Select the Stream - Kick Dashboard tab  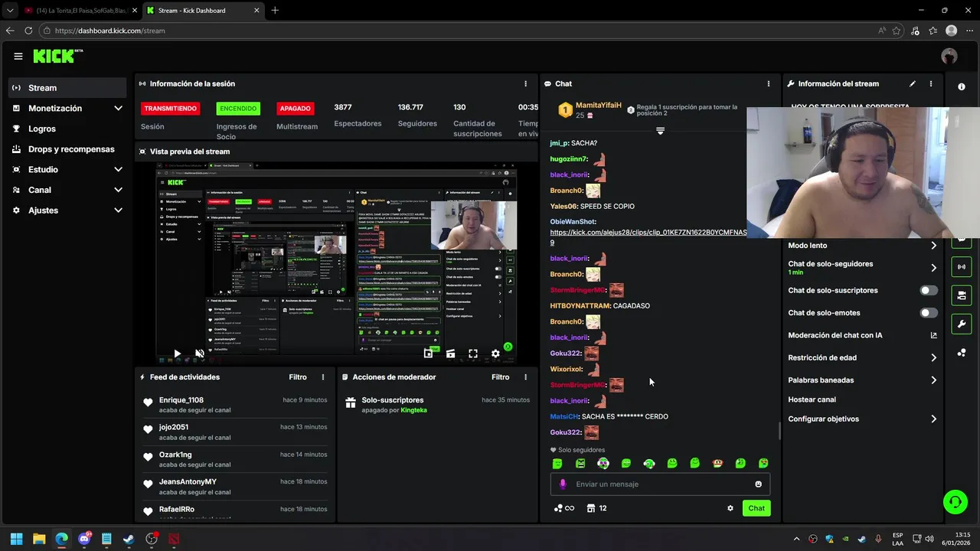(x=202, y=11)
